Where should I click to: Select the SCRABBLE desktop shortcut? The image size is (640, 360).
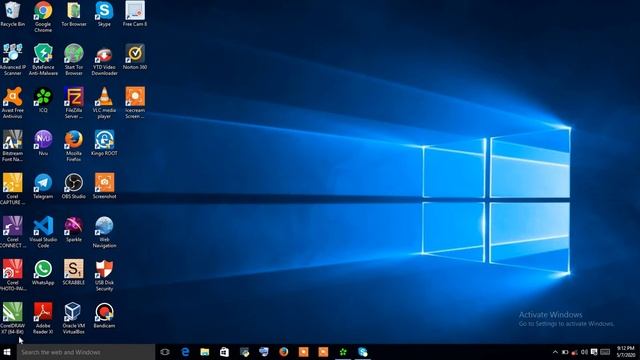(74, 272)
